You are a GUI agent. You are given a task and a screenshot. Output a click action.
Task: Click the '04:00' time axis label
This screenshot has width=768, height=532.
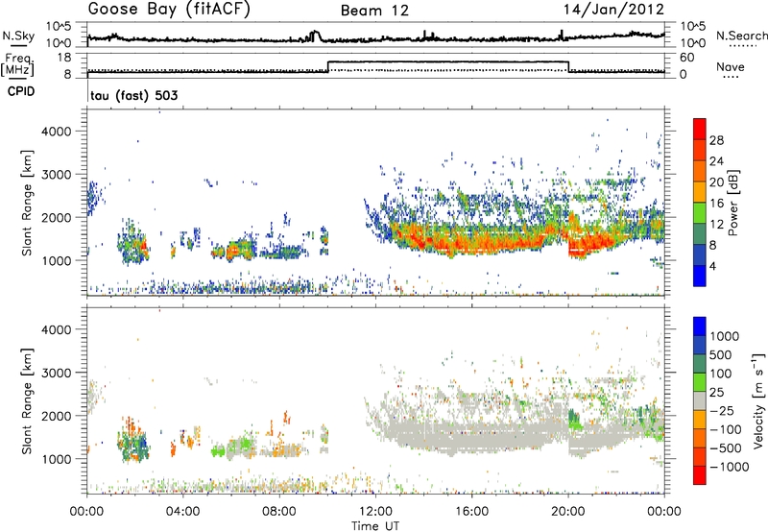182,512
